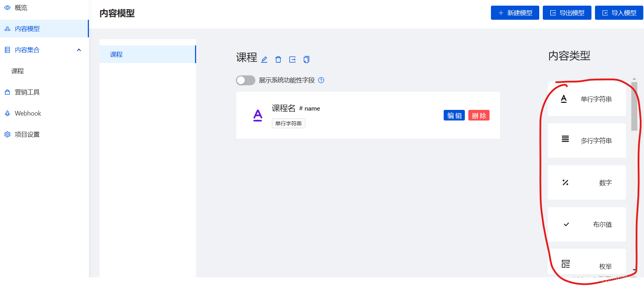The image size is (644, 286).
Task: Open Webhook menu item
Action: pos(44,113)
